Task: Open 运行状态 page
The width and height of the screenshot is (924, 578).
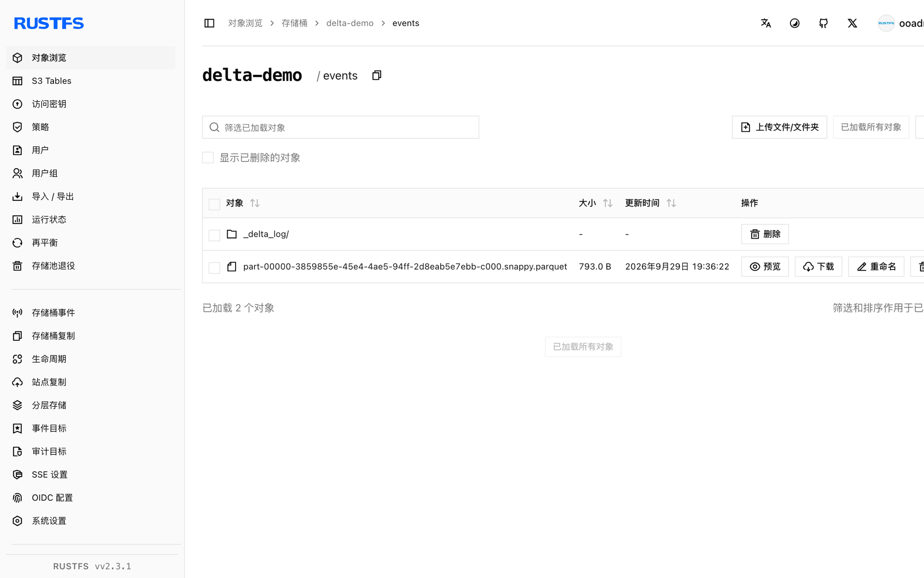Action: pos(91,220)
